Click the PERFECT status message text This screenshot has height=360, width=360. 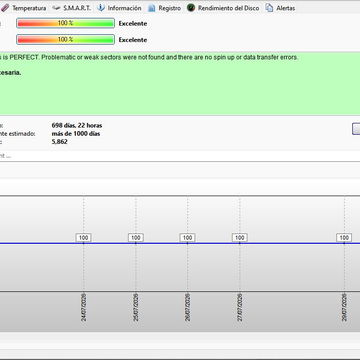[x=149, y=57]
